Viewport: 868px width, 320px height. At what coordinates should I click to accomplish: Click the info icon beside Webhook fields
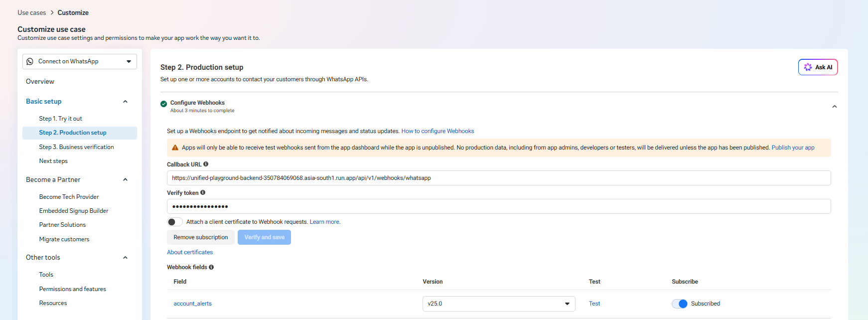(x=211, y=267)
